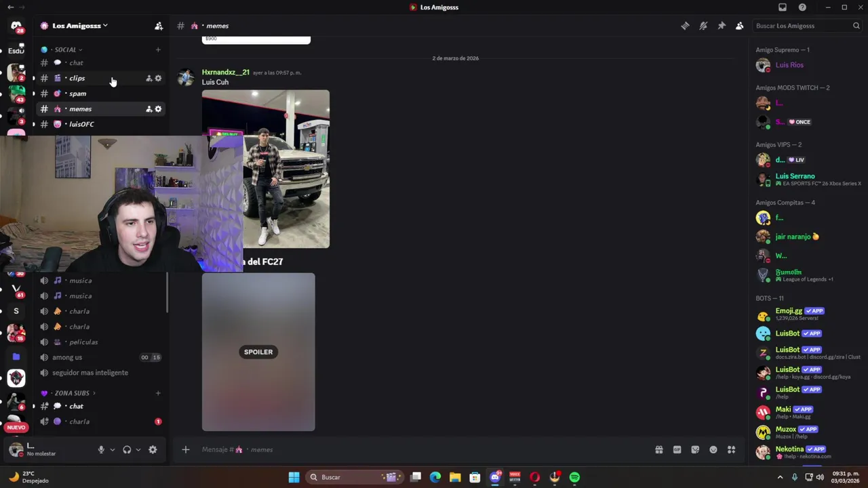The image size is (868, 488).
Task: Click the Buscar Los Amigosss search field
Action: (807, 26)
